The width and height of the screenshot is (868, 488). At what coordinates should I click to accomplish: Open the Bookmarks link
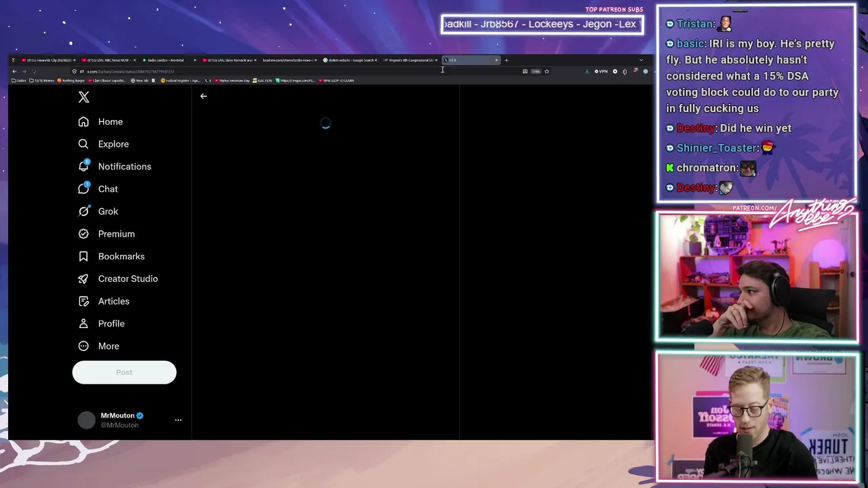pyautogui.click(x=121, y=256)
